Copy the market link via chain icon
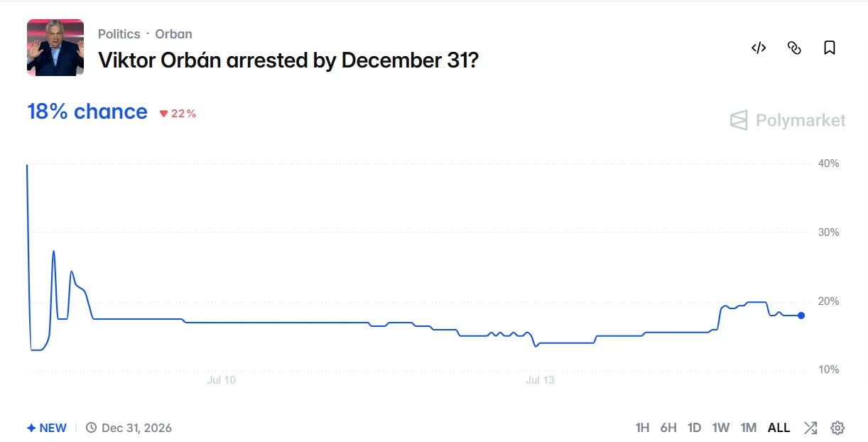 [x=794, y=48]
